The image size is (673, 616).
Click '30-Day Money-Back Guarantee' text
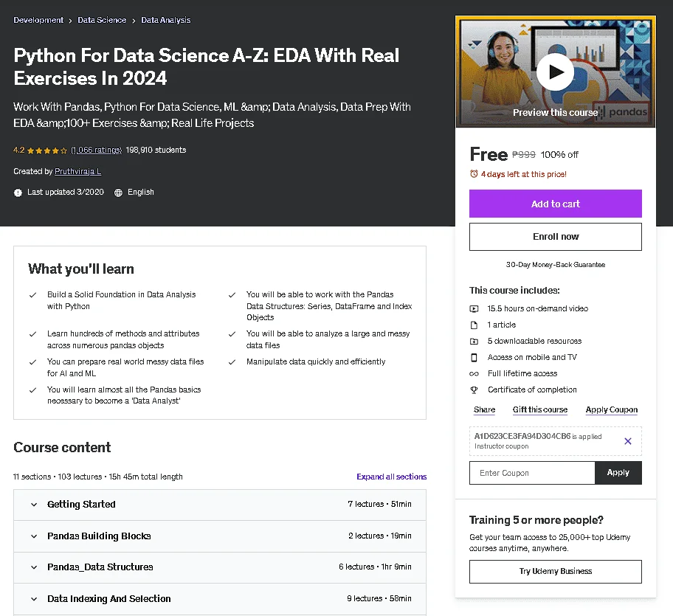coord(556,265)
